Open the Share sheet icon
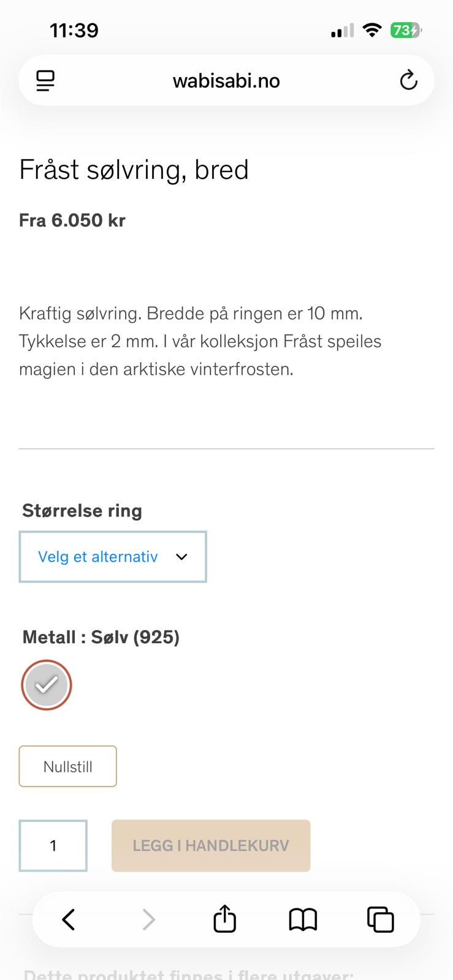The height and width of the screenshot is (980, 453). [224, 919]
